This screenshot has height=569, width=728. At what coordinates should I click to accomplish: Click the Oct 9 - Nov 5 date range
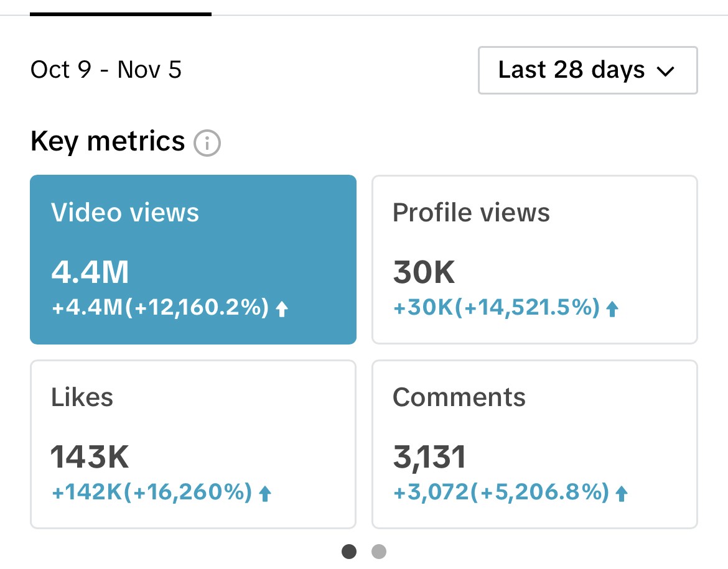[x=106, y=70]
